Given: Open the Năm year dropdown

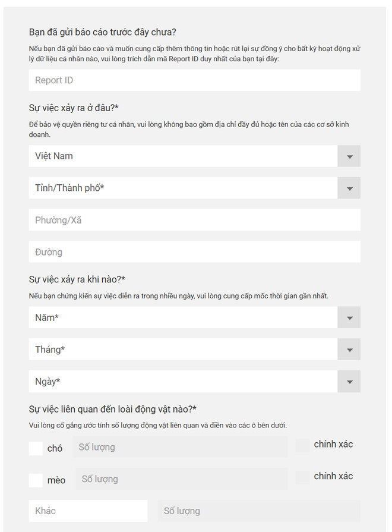Looking at the screenshot, I should coord(183,317).
